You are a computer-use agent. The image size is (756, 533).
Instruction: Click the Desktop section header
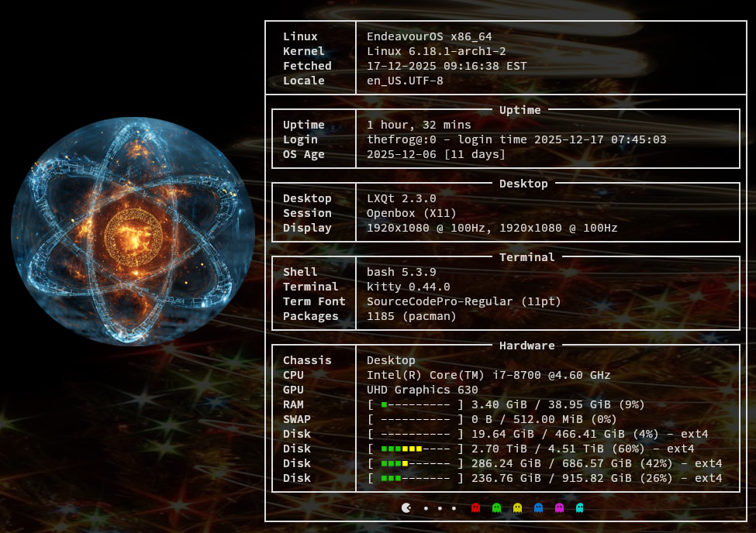(523, 184)
